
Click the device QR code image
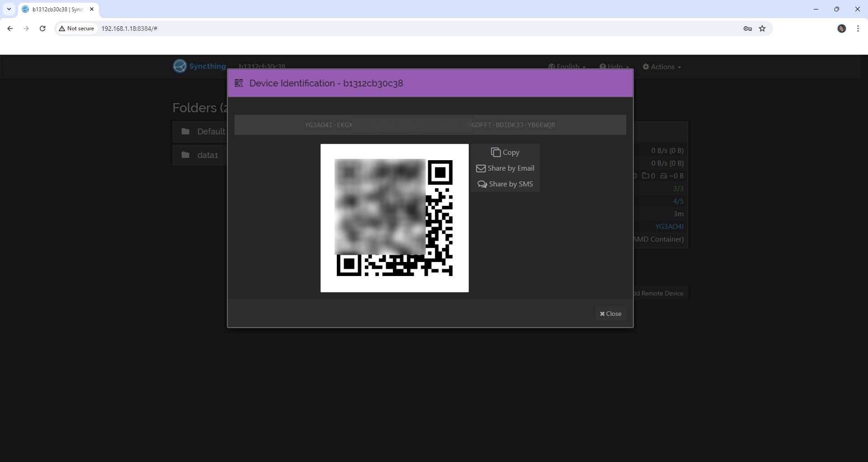(x=394, y=218)
